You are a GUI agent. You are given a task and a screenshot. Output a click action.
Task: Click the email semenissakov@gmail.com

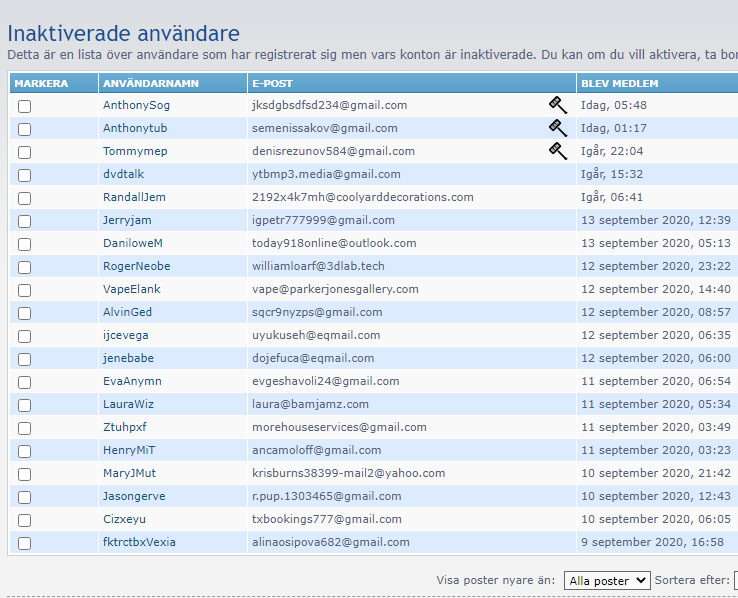(x=325, y=128)
